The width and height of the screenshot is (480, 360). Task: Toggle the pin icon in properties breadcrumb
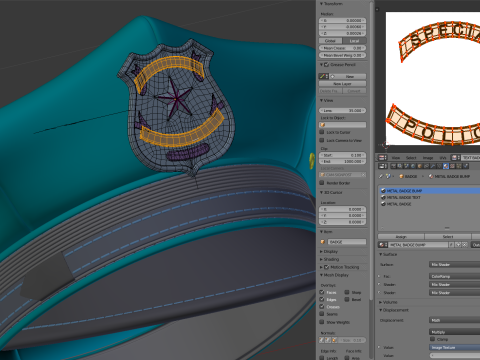point(380,176)
